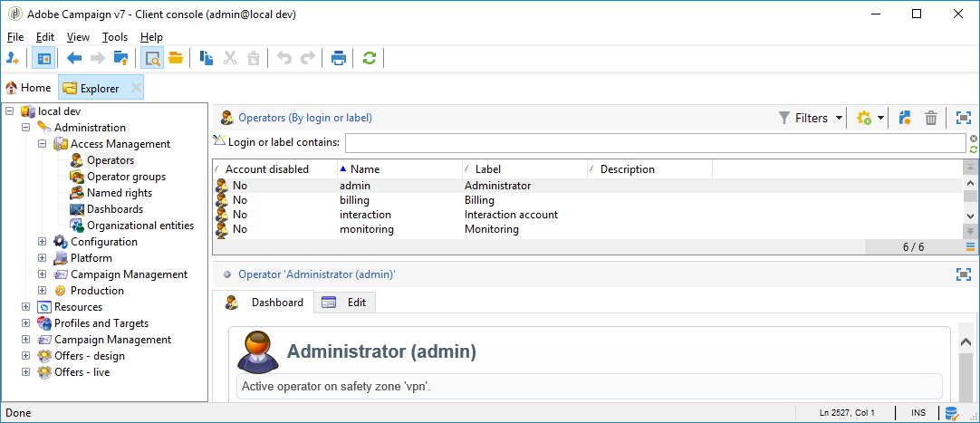Open the Tools menu
The height and width of the screenshot is (423, 980).
(x=115, y=37)
